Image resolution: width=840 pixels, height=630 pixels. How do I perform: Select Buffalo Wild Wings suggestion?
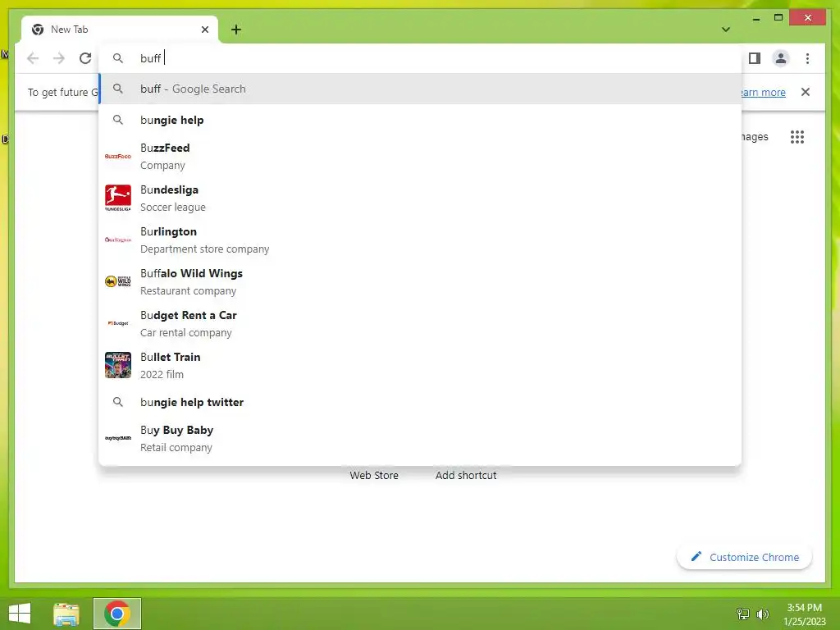click(x=420, y=282)
